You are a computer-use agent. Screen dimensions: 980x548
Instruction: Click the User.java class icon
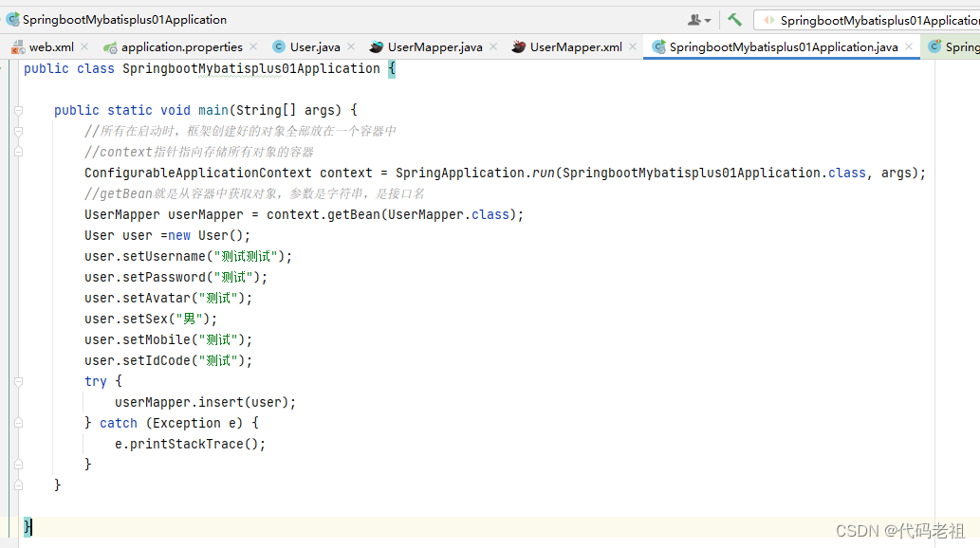pos(279,46)
